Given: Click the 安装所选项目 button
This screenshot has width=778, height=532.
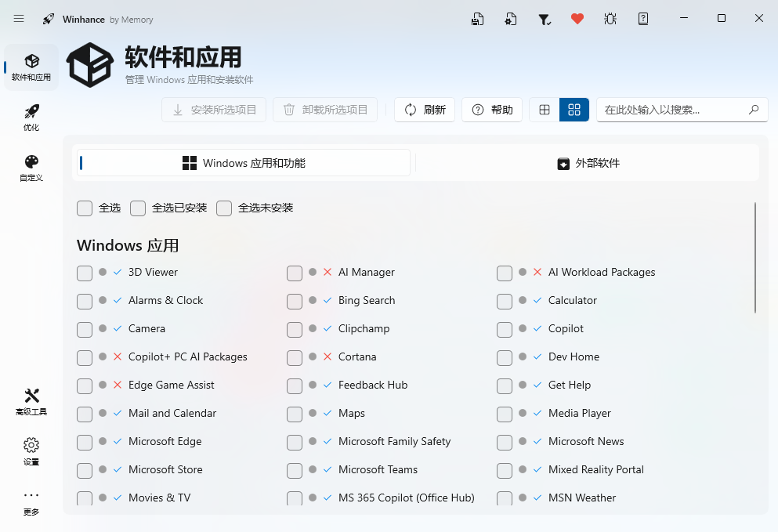Looking at the screenshot, I should 214,110.
